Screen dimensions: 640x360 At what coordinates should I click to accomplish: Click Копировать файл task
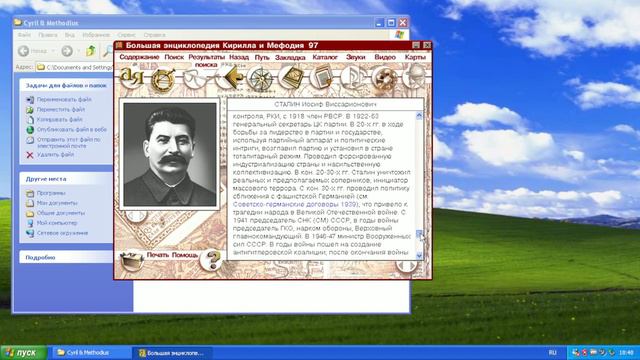click(60, 120)
